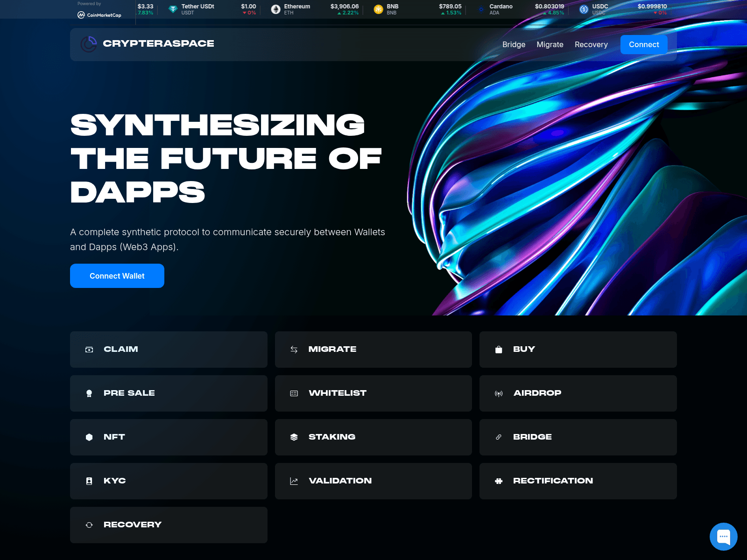
Task: Open the NFT card
Action: click(x=169, y=437)
